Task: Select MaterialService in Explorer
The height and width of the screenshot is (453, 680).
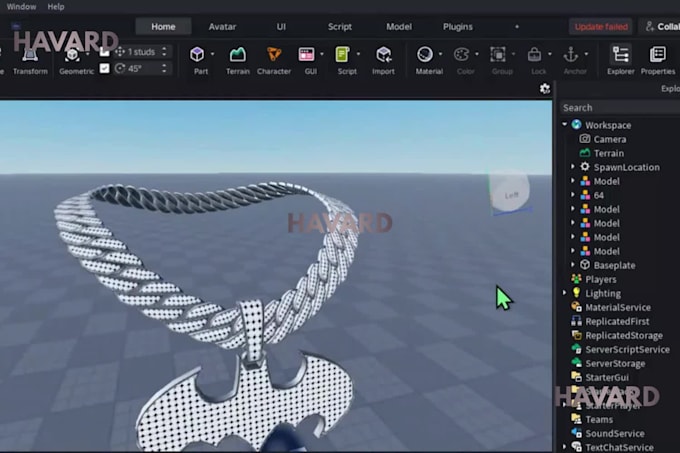Action: click(x=618, y=307)
